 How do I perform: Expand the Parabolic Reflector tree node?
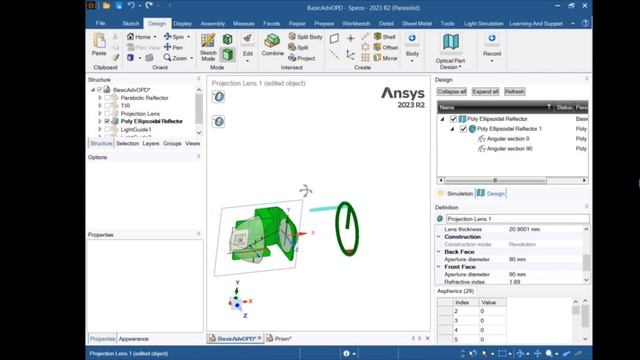coord(100,98)
